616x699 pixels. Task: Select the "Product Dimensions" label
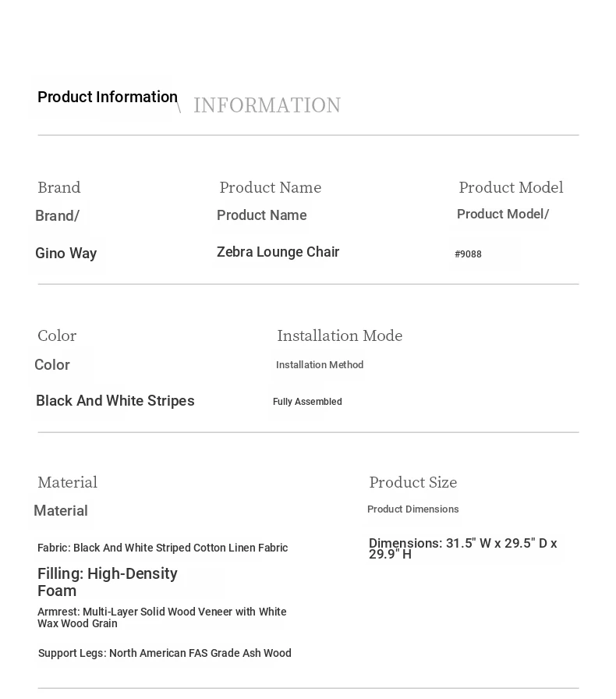pos(412,509)
